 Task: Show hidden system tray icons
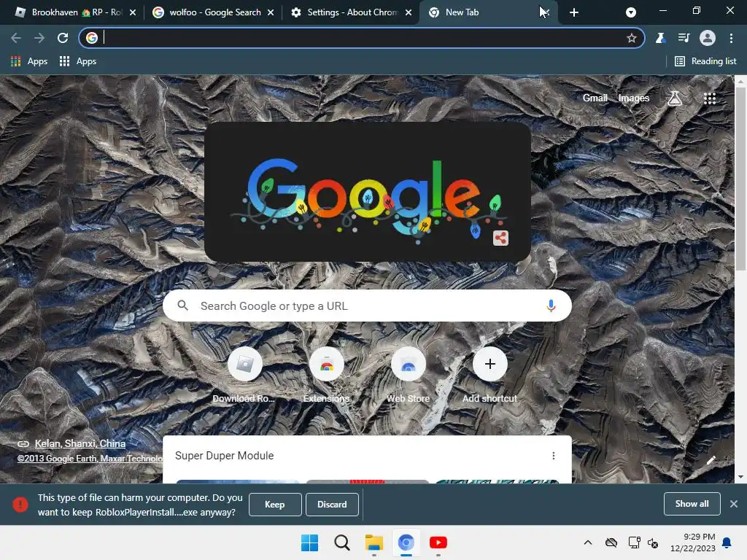point(588,542)
